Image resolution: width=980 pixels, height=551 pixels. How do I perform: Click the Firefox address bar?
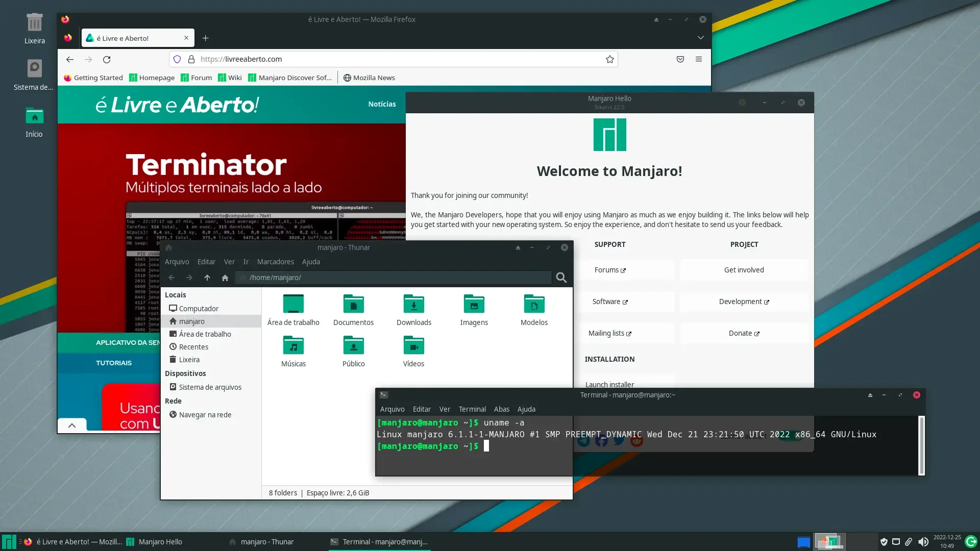tap(393, 59)
